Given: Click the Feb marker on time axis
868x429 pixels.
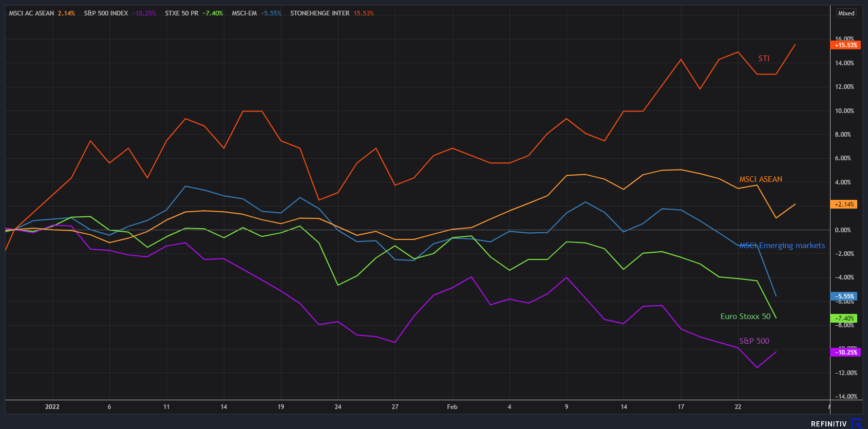Looking at the screenshot, I should 452,407.
